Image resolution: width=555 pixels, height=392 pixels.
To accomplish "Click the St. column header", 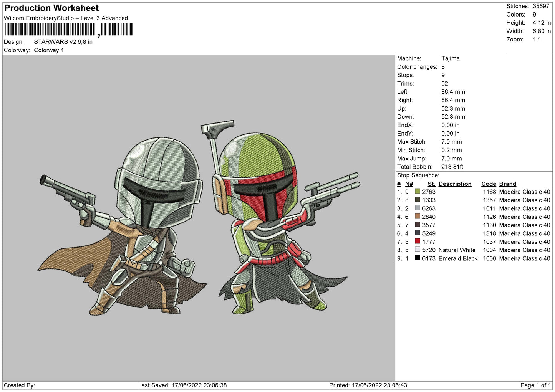I will click(x=431, y=184).
